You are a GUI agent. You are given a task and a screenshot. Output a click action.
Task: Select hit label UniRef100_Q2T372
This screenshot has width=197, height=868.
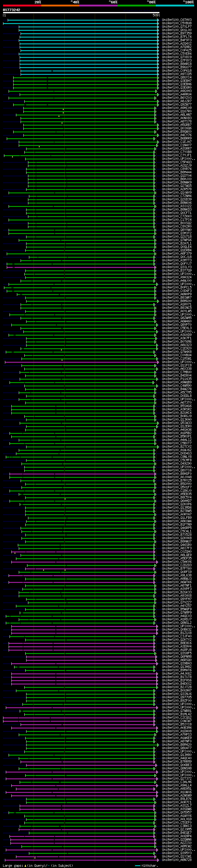(x=177, y=778)
